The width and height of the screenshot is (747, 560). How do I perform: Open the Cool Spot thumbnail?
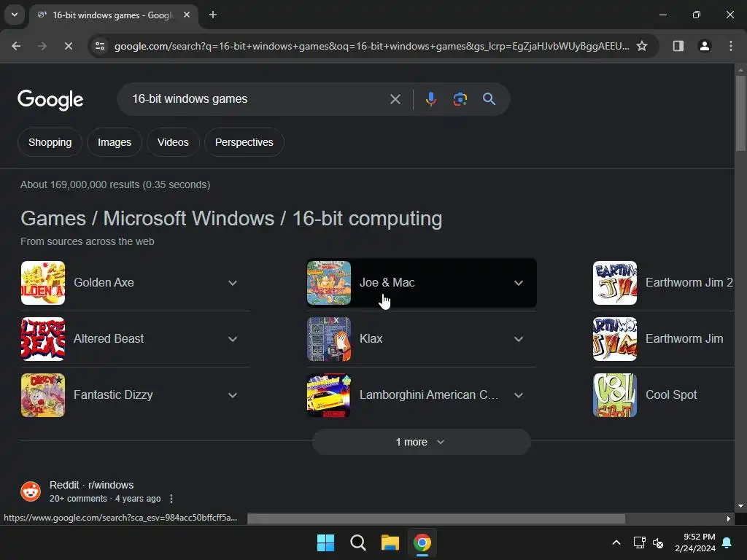614,395
